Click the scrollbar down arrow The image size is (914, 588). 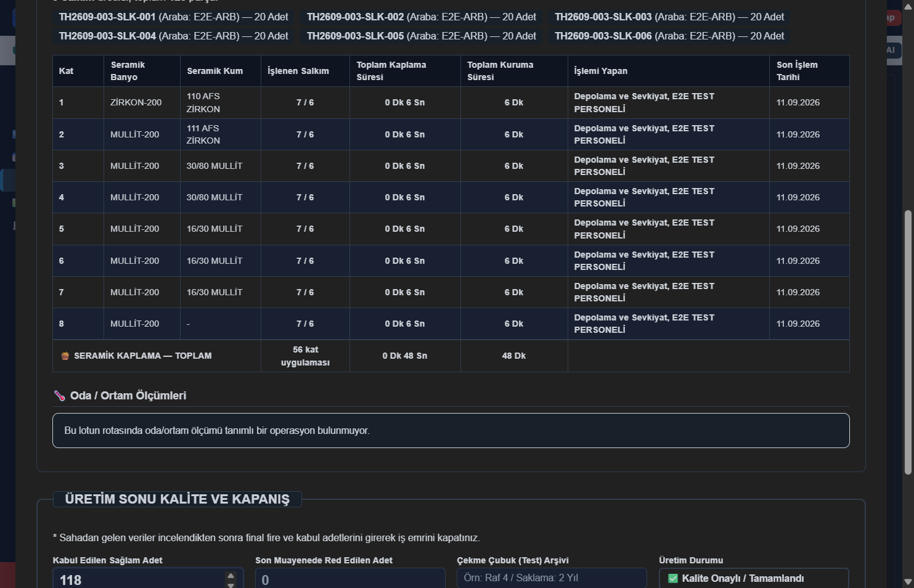pos(907,581)
